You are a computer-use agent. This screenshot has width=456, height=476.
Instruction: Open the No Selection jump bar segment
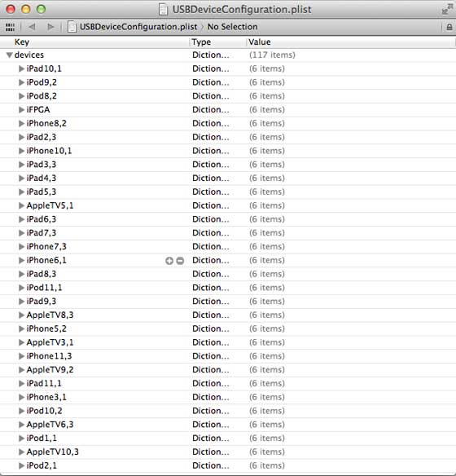(x=233, y=27)
